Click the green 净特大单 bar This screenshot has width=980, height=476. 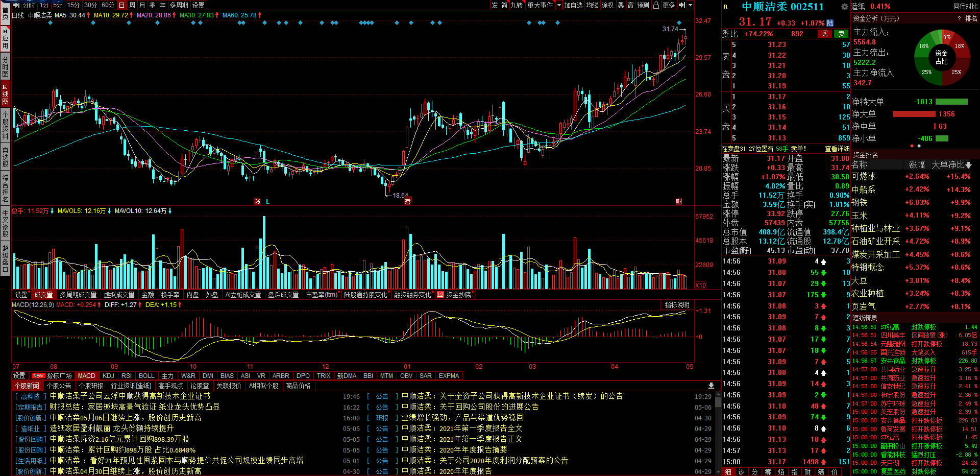951,102
